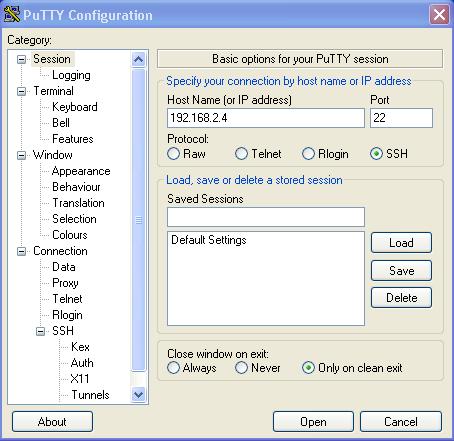Collapse the SSH subtree
This screenshot has width=454, height=441.
40,331
